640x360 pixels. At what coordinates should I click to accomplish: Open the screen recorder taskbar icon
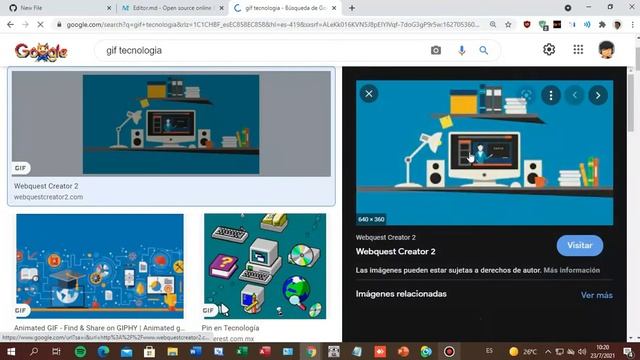coord(449,351)
